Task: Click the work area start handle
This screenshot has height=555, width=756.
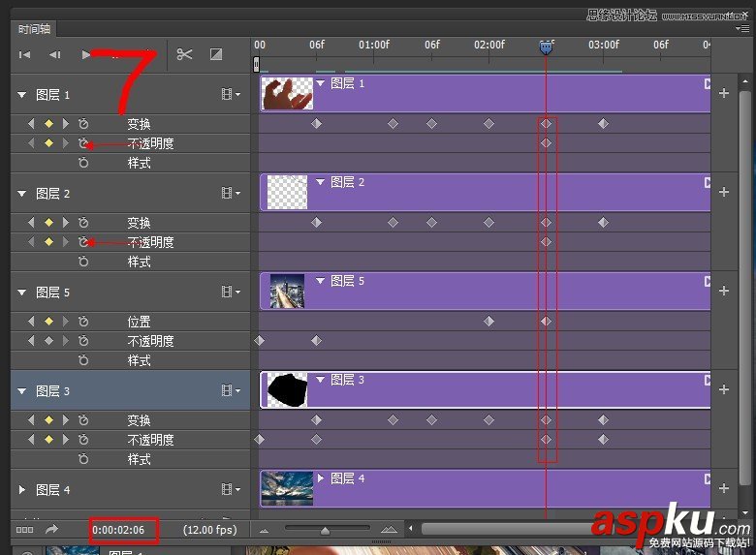Action: click(257, 64)
